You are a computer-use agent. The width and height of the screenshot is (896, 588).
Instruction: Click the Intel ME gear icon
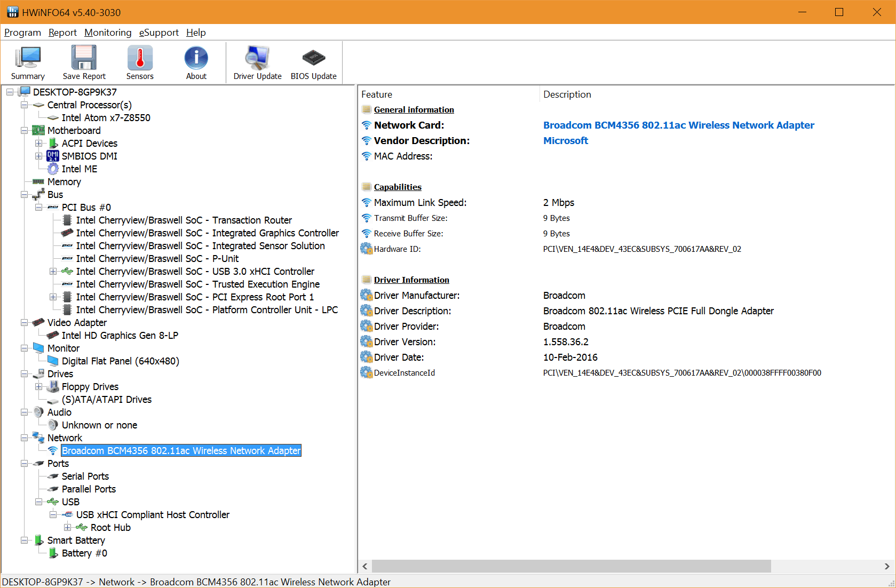pyautogui.click(x=53, y=169)
